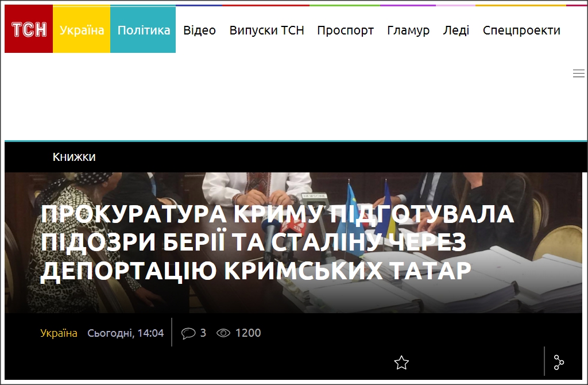Navigate to the Гламур section
This screenshot has width=588, height=385.
408,30
